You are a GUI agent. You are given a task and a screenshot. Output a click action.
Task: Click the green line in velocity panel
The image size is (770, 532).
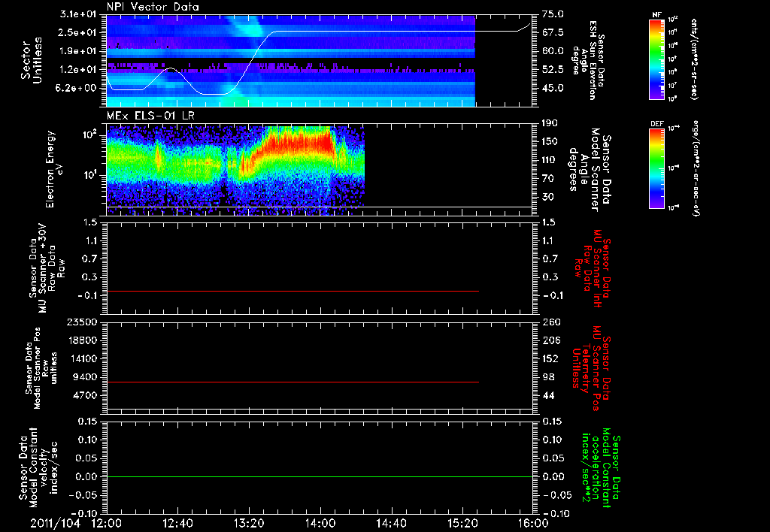[x=320, y=476]
